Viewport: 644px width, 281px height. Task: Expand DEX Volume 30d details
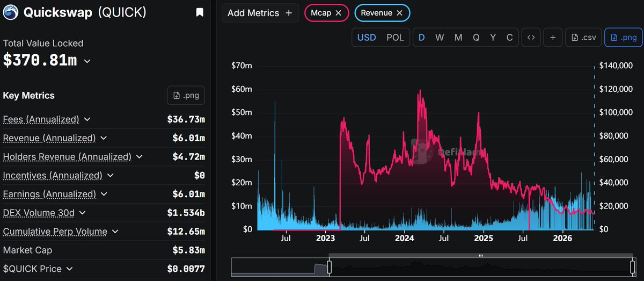click(x=83, y=213)
